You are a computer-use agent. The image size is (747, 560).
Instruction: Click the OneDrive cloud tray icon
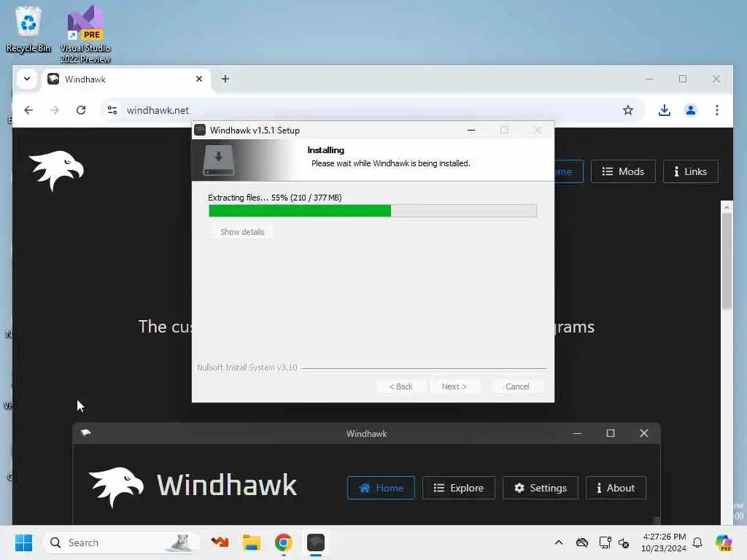pos(581,542)
